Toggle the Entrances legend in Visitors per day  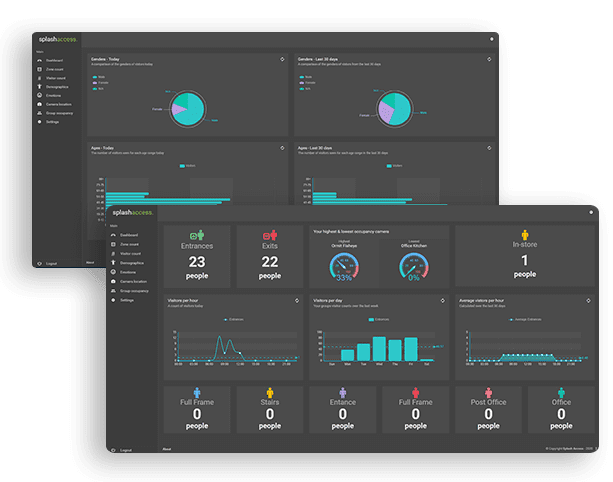[379, 320]
